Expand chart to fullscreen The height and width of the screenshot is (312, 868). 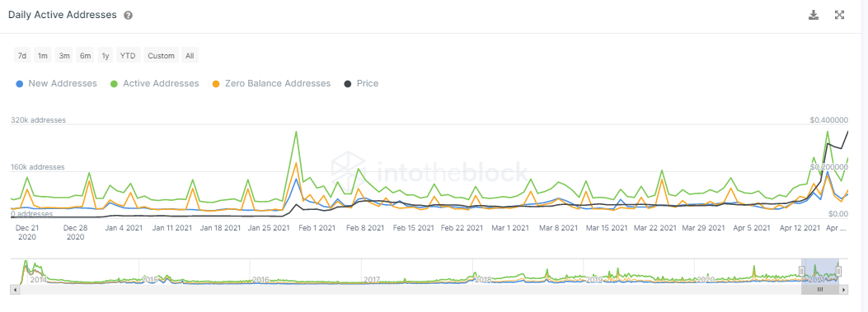click(x=839, y=15)
